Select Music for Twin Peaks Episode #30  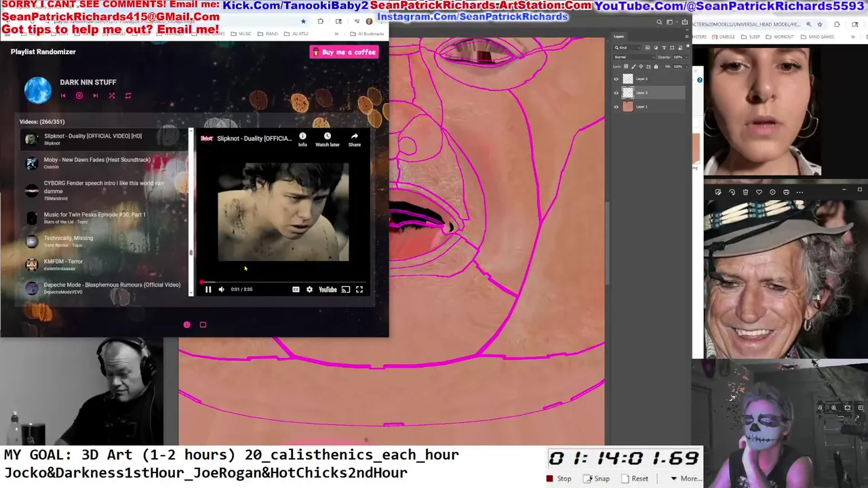click(105, 218)
